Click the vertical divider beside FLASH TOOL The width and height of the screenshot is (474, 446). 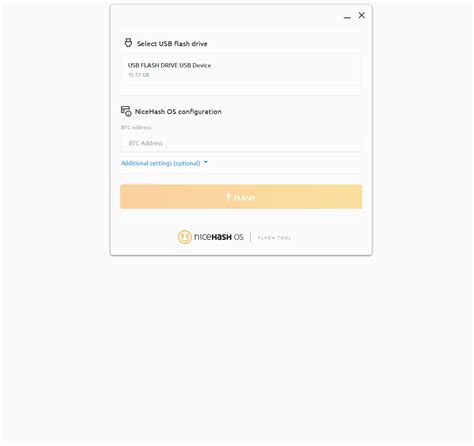250,237
